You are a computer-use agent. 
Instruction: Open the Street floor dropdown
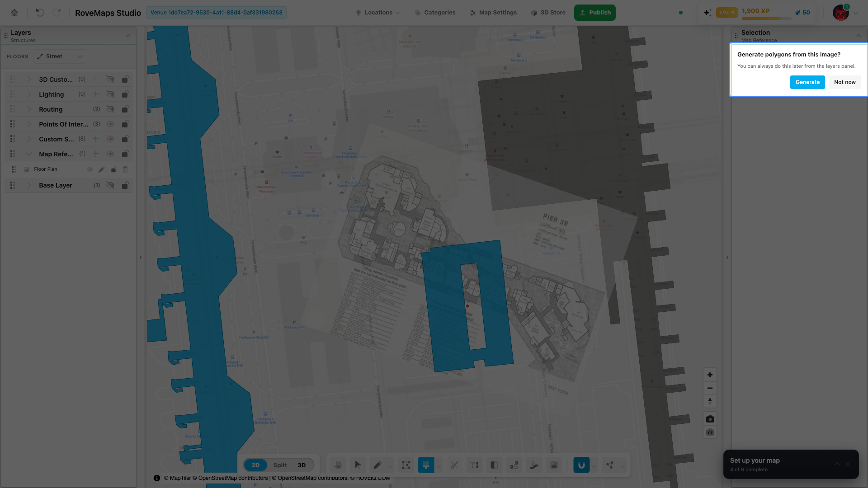(x=60, y=56)
